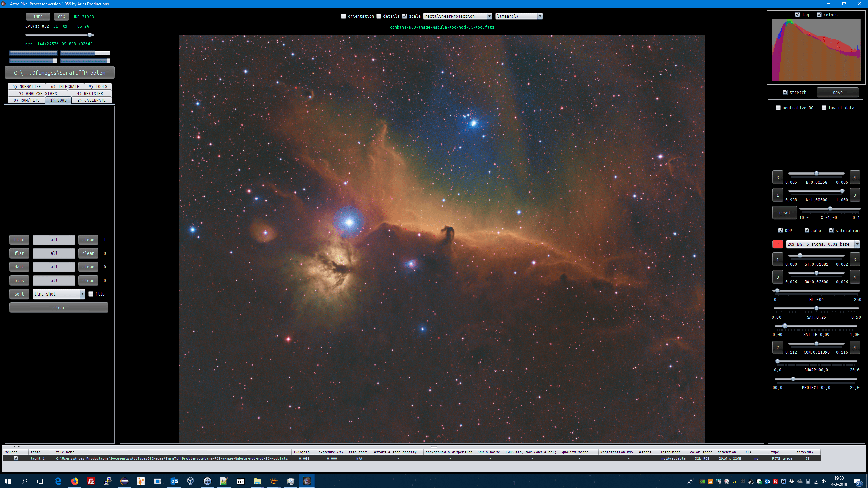Launch FileZilla from the taskbar
This screenshot has width=868, height=488.
pos(91,481)
